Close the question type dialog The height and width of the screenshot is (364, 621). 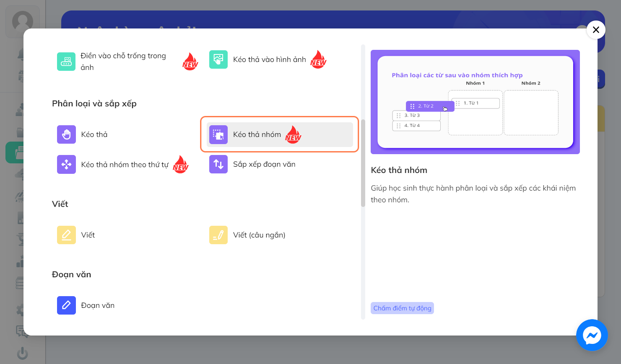pyautogui.click(x=596, y=30)
